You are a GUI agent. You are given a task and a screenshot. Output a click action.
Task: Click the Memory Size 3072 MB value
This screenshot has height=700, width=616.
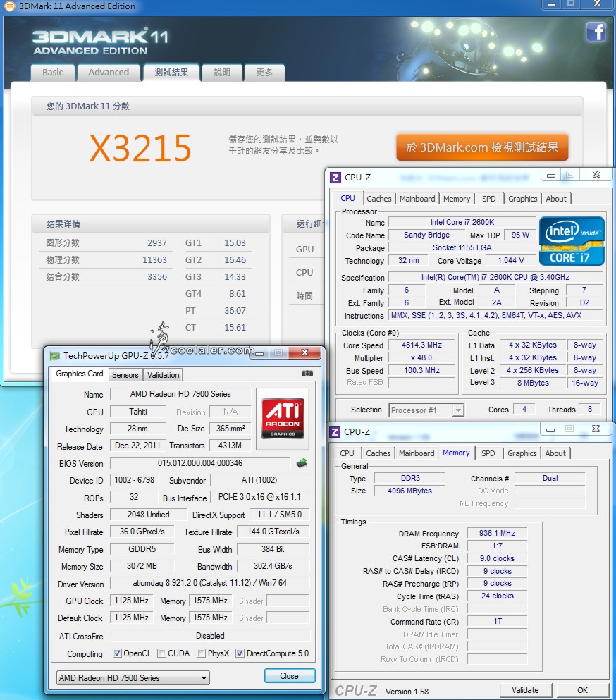[x=142, y=566]
